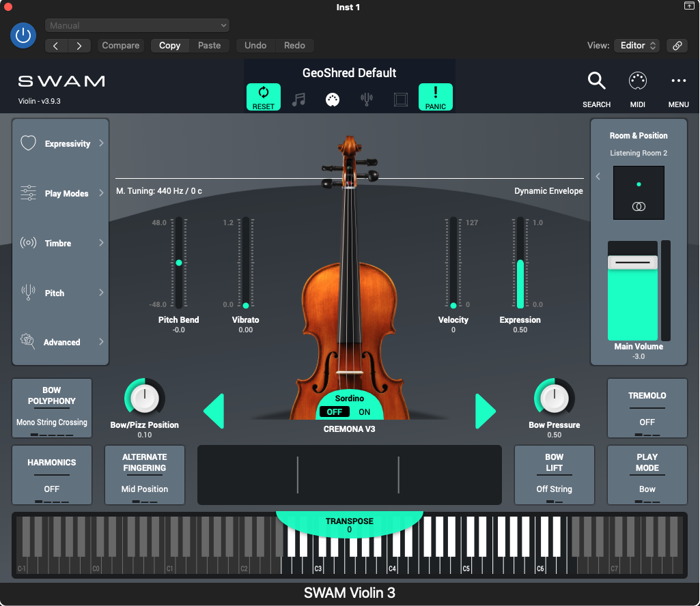The width and height of the screenshot is (700, 606).
Task: Click the sliders icon beside Play Modes
Action: pos(28,192)
